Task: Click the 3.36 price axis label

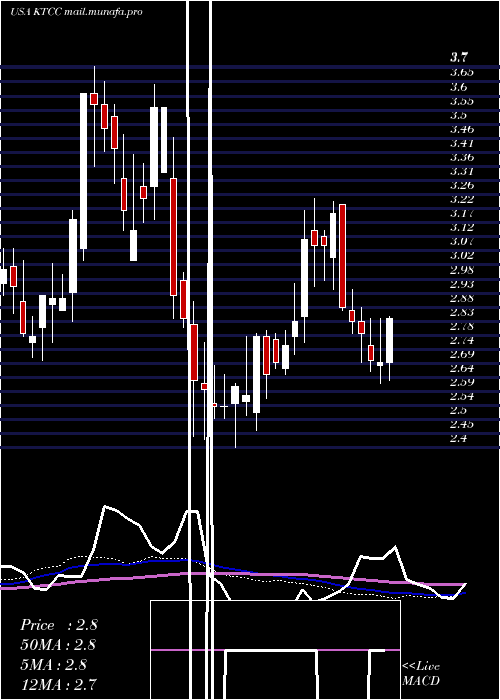Action: click(462, 157)
